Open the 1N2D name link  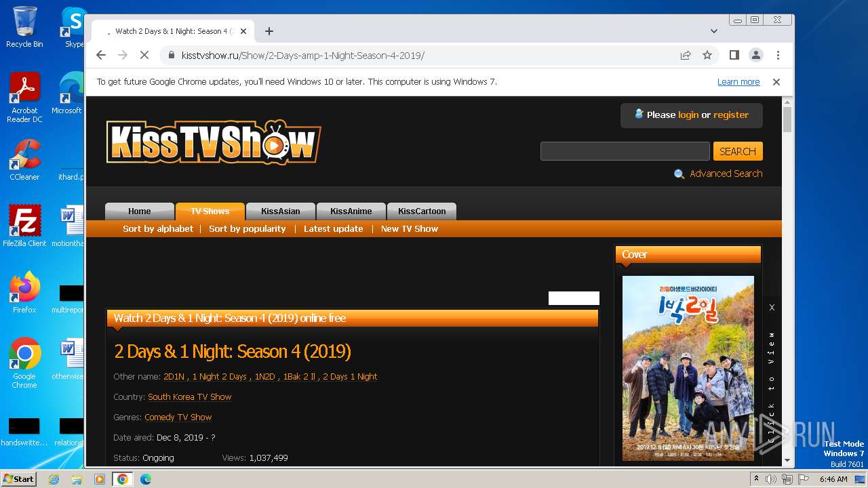tap(265, 376)
